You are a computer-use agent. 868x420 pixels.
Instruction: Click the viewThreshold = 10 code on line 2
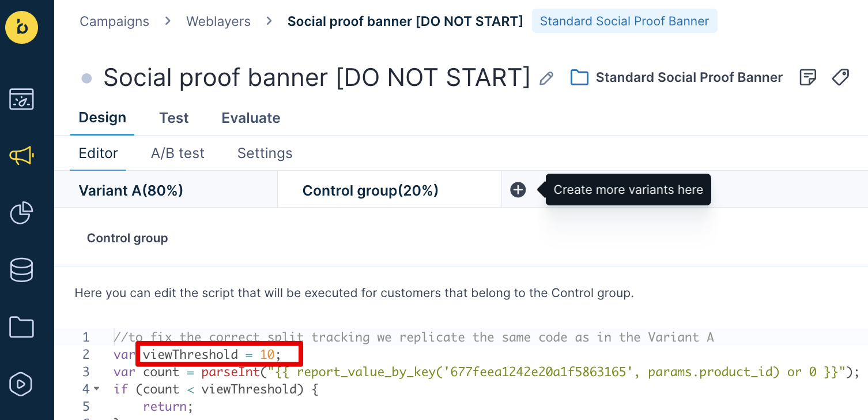click(x=212, y=354)
